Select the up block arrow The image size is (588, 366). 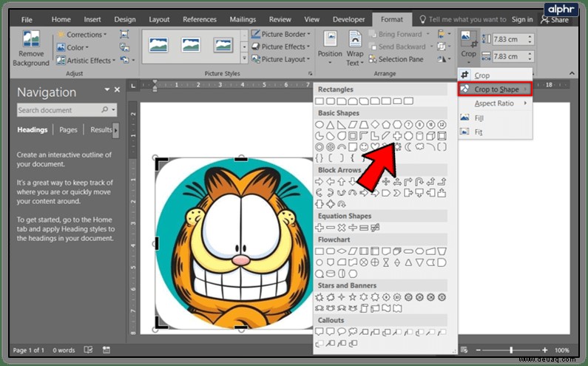point(342,182)
